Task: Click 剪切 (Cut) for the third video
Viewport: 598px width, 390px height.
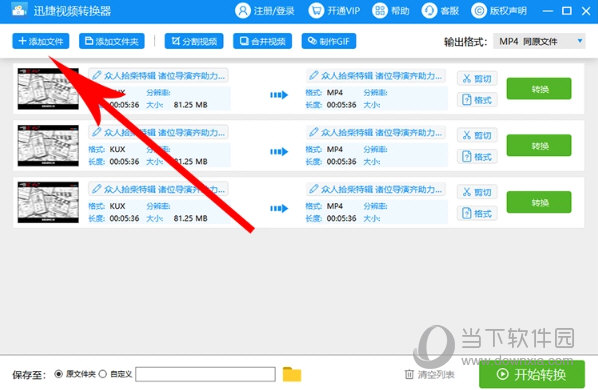Action: [477, 192]
